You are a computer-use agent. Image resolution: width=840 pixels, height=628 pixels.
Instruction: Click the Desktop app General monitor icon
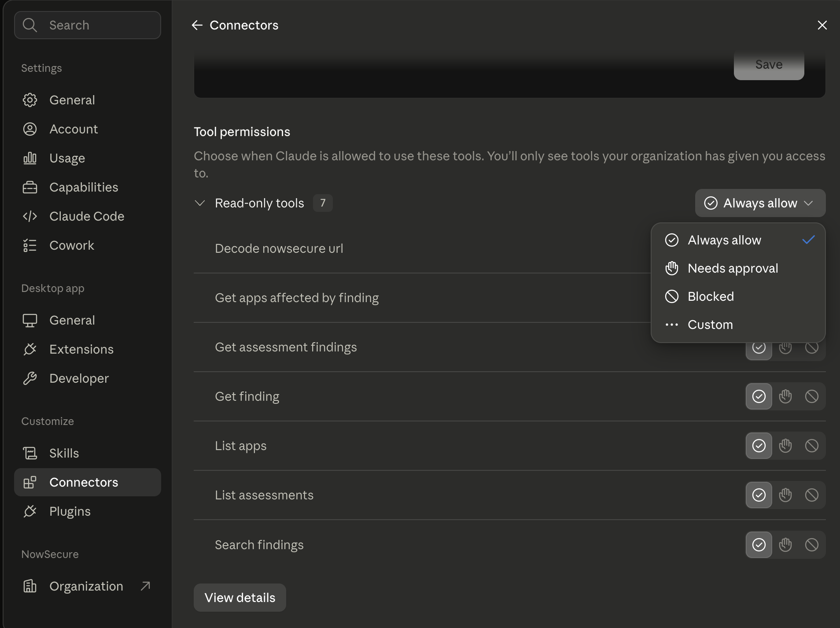(x=29, y=320)
